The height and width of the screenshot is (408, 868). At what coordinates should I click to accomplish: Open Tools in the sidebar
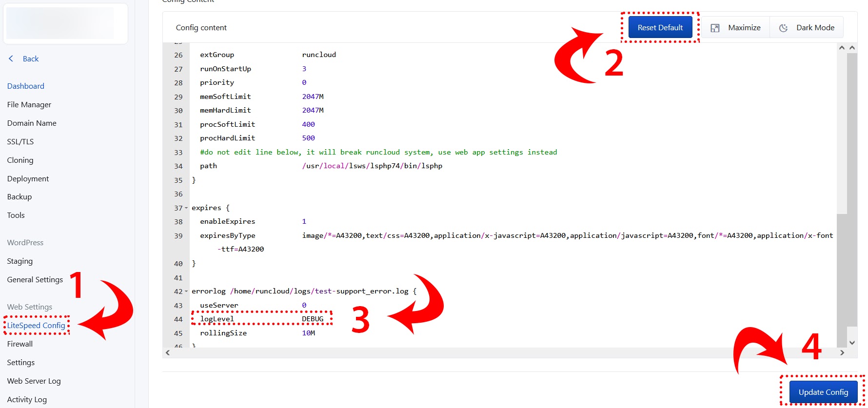coord(16,215)
